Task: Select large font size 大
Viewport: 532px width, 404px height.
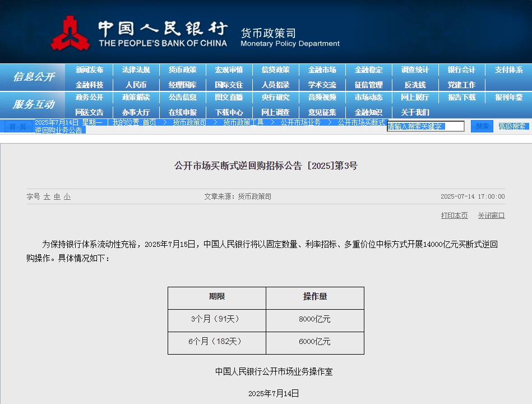Action: [47, 196]
